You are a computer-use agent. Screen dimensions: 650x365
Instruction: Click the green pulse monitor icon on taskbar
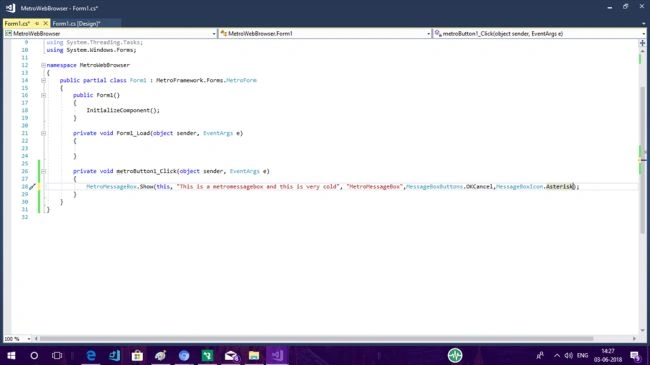tap(455, 355)
